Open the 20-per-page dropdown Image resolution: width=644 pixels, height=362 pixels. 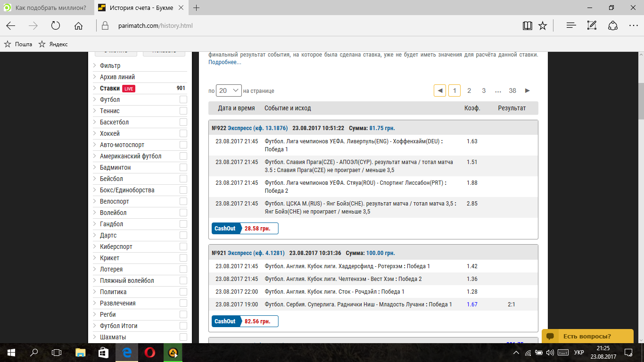[229, 90]
